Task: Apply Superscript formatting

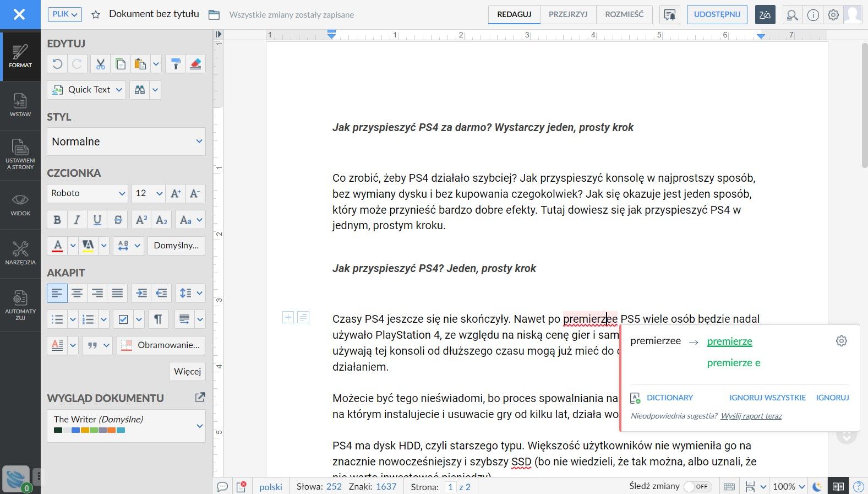Action: 141,220
